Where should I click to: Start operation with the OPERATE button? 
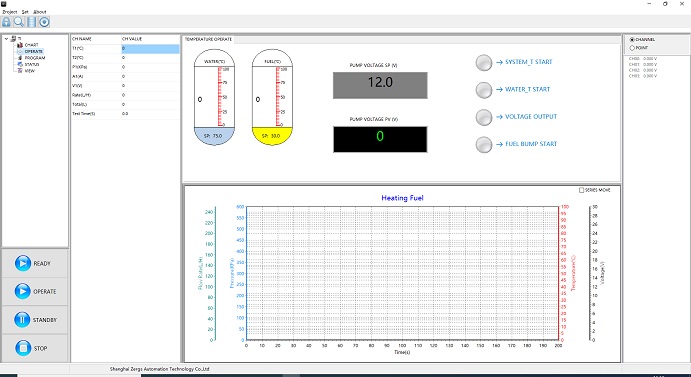coord(35,291)
